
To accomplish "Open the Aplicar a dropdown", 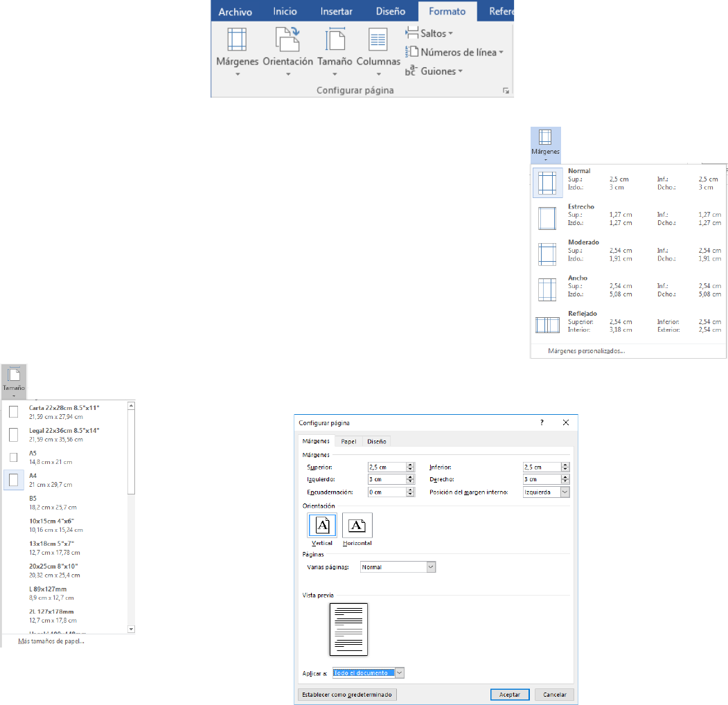I will click(x=369, y=672).
